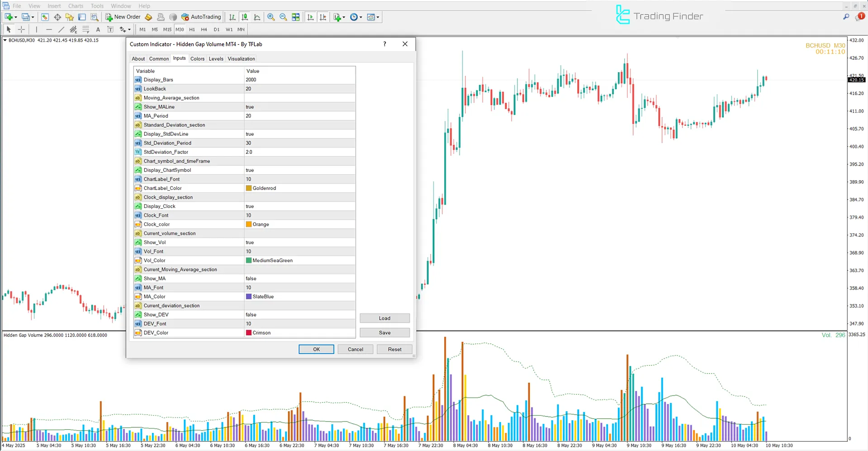Open a New Order
The width and height of the screenshot is (868, 451).
[x=123, y=17]
